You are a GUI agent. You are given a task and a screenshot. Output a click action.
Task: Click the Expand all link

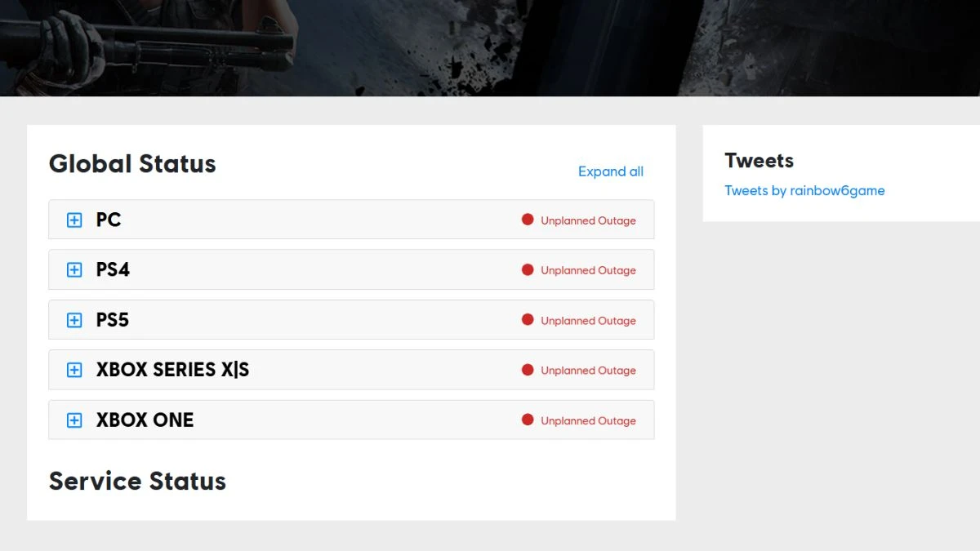(x=610, y=171)
